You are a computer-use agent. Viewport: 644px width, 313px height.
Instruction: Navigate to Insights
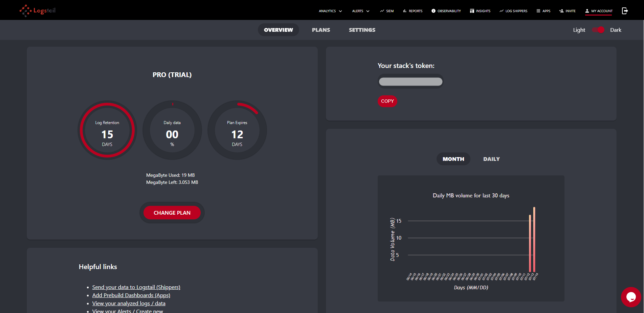click(x=480, y=11)
